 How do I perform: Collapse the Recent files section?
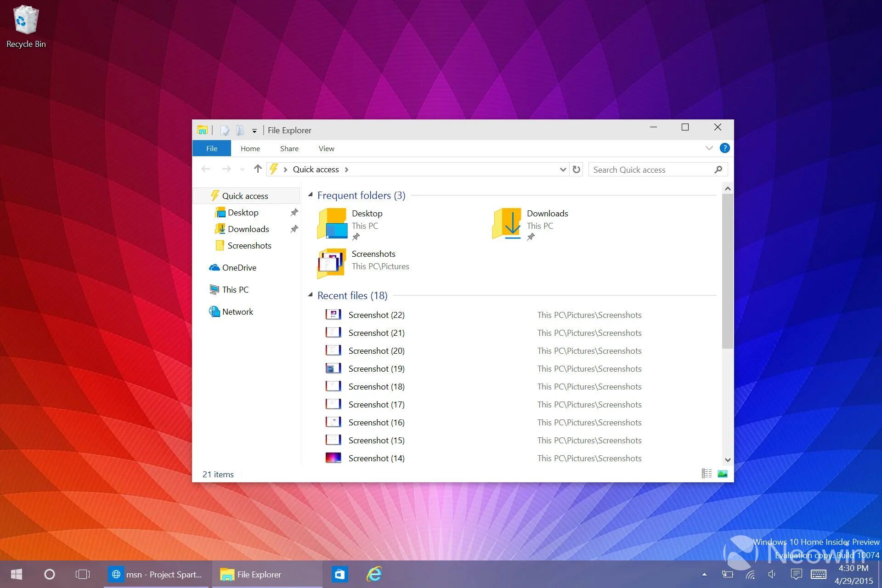[311, 295]
